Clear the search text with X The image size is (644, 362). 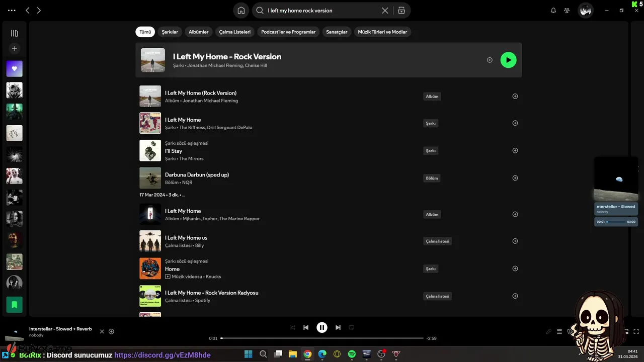pos(385,10)
